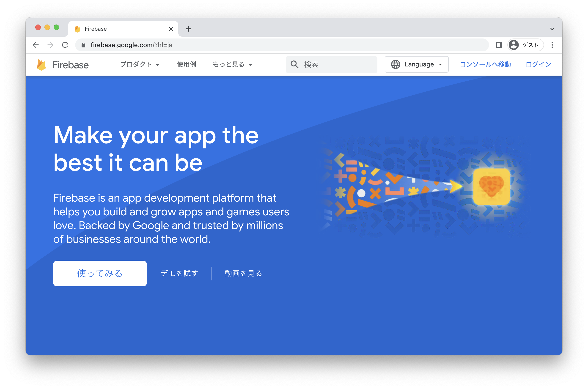
Task: Click デモを試す link
Action: pos(179,273)
